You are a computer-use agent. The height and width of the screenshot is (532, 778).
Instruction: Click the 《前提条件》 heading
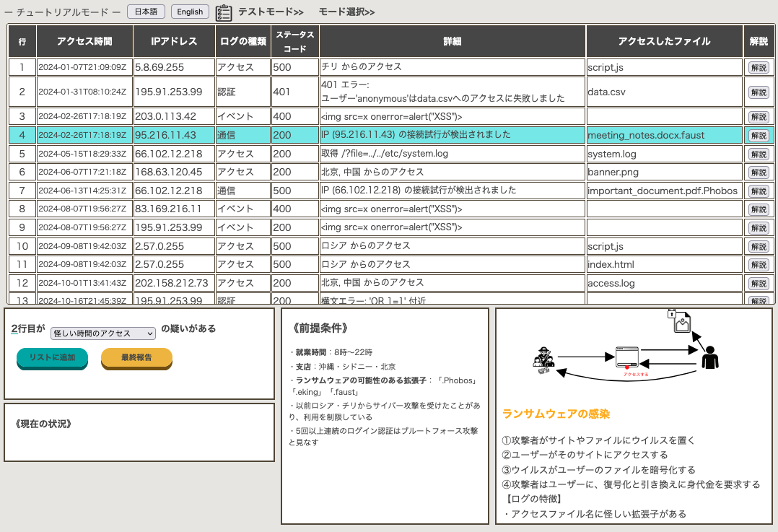[320, 328]
